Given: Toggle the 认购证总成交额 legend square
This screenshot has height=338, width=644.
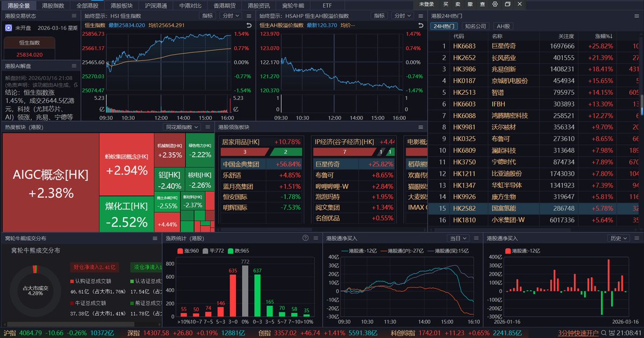Looking at the screenshot, I should 72,282.
